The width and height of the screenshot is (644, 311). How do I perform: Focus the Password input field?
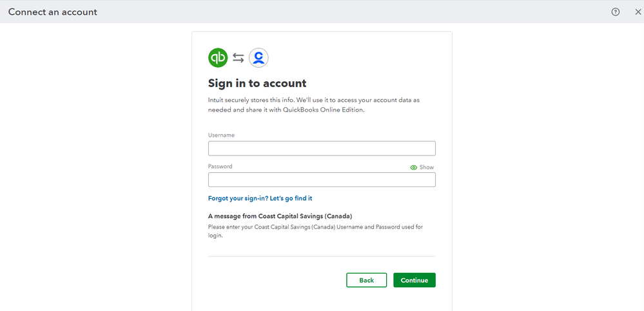(x=322, y=179)
